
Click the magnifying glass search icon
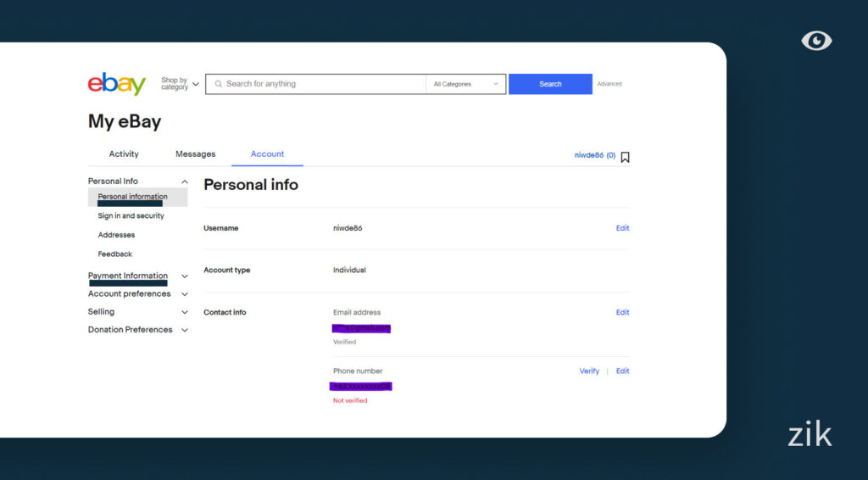[219, 84]
